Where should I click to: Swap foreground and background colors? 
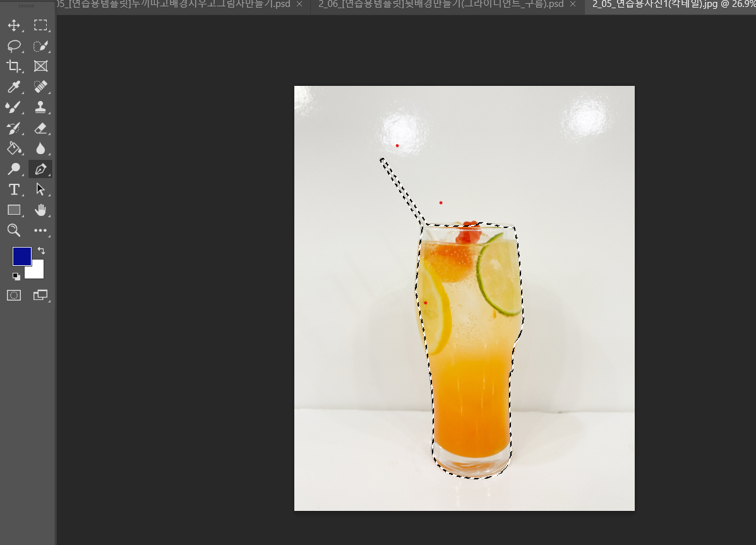[42, 250]
